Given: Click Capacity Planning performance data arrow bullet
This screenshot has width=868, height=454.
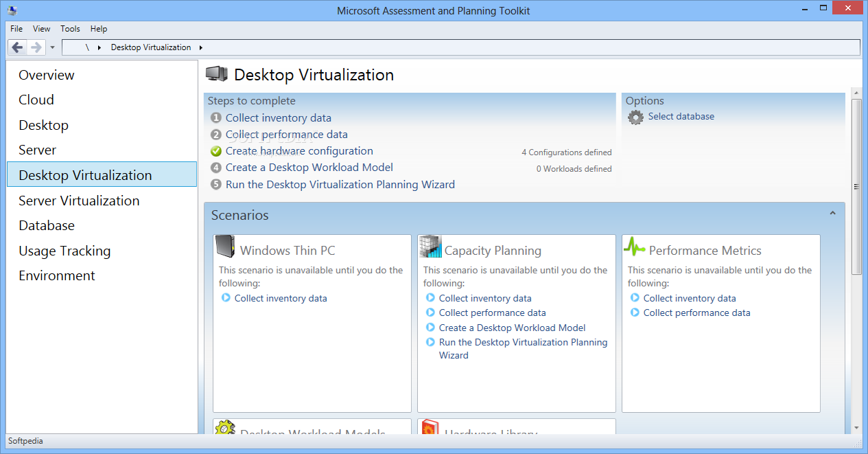Looking at the screenshot, I should [x=430, y=313].
